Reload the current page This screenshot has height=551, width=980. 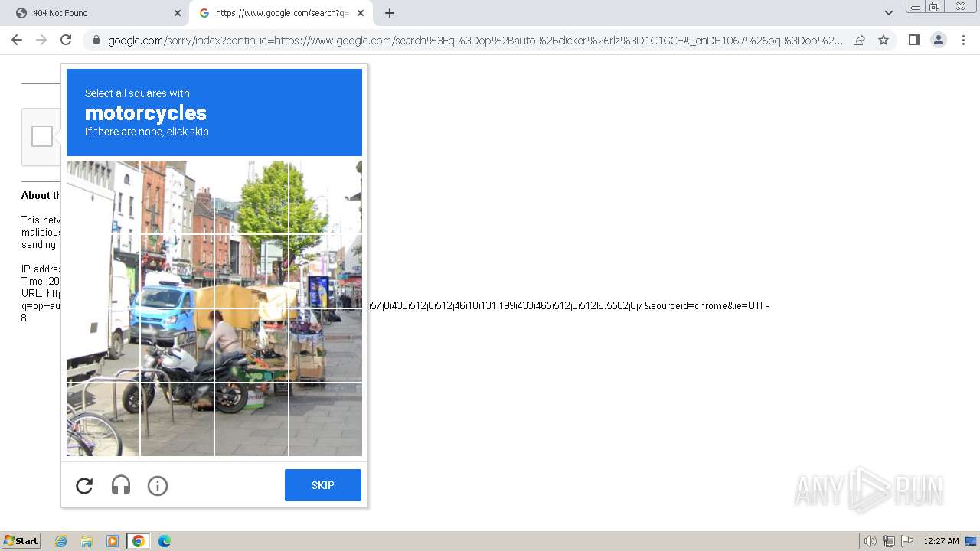point(66,40)
